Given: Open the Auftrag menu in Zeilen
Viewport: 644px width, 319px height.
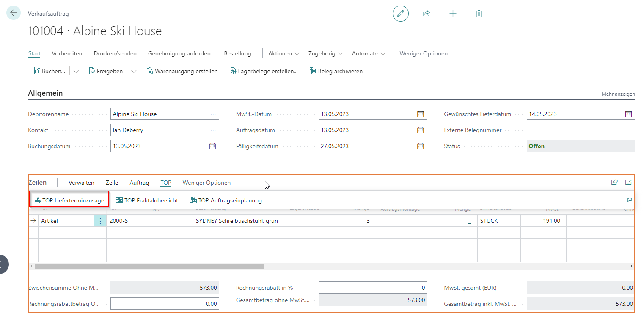Looking at the screenshot, I should pos(139,183).
